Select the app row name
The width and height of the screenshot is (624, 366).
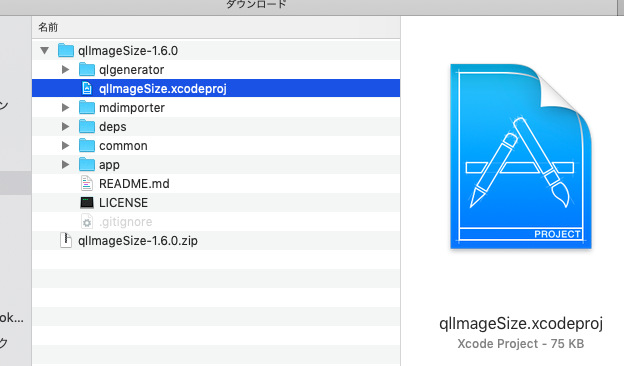109,165
